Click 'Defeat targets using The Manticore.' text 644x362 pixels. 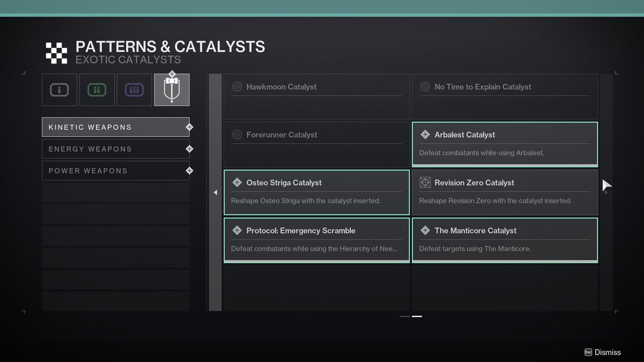tap(475, 249)
